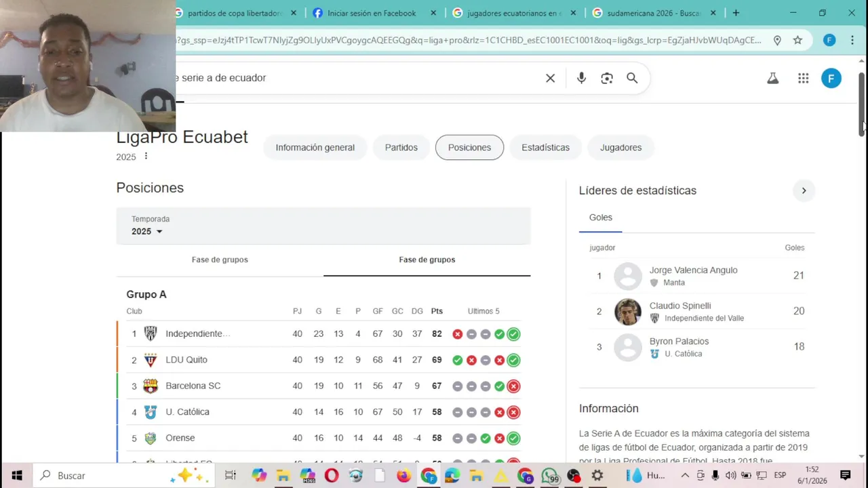868x488 pixels.
Task: Click LDU Quito club crest
Action: tap(151, 360)
